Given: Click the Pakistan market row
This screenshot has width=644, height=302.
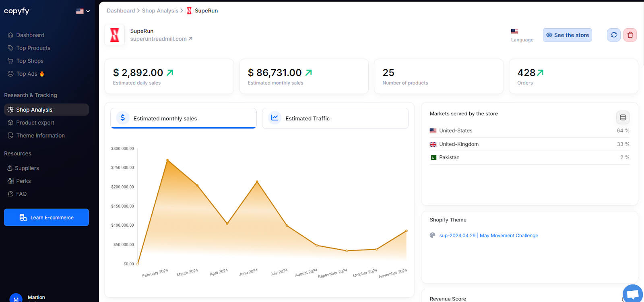Looking at the screenshot, I should click(x=529, y=157).
